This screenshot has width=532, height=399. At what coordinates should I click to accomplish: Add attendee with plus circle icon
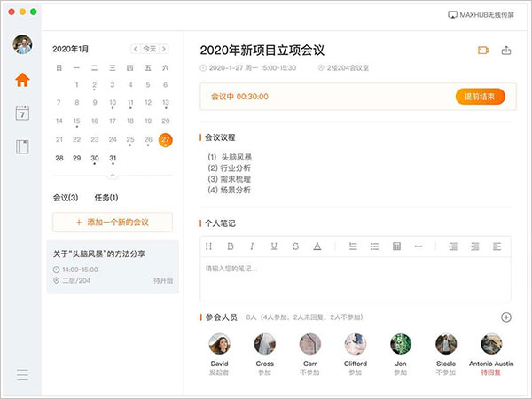click(x=506, y=317)
